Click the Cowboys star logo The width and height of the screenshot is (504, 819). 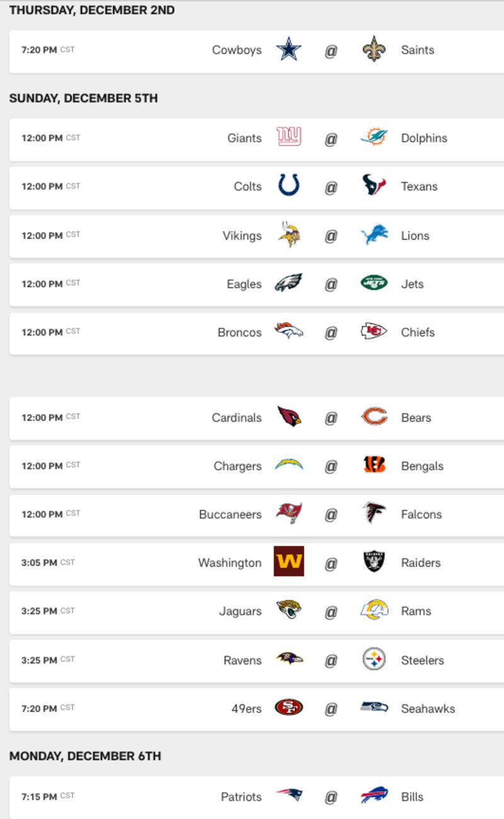point(289,50)
